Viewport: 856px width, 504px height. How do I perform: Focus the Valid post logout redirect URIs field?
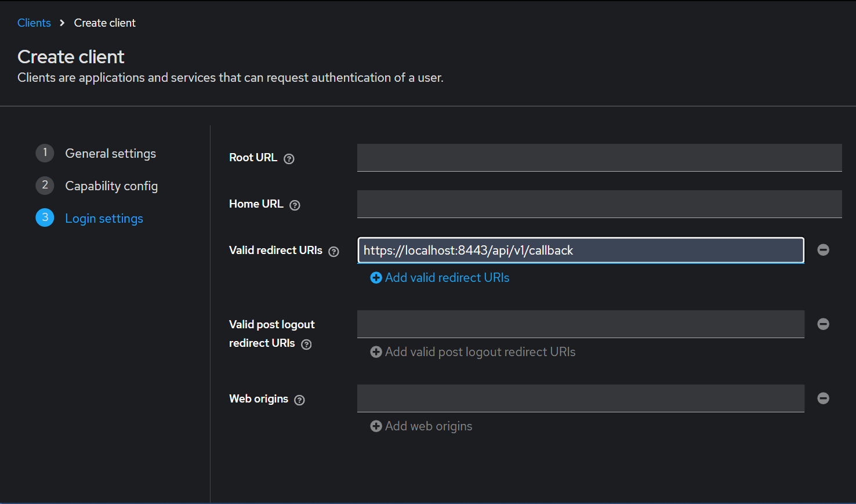581,324
